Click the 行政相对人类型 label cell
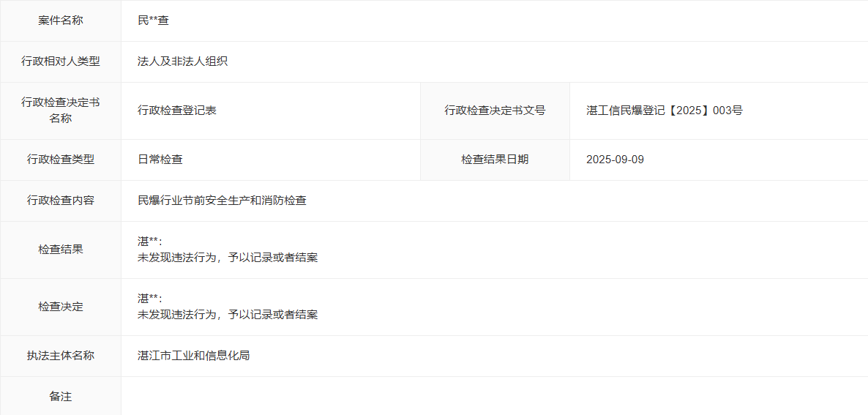This screenshot has width=868, height=415. [x=61, y=61]
